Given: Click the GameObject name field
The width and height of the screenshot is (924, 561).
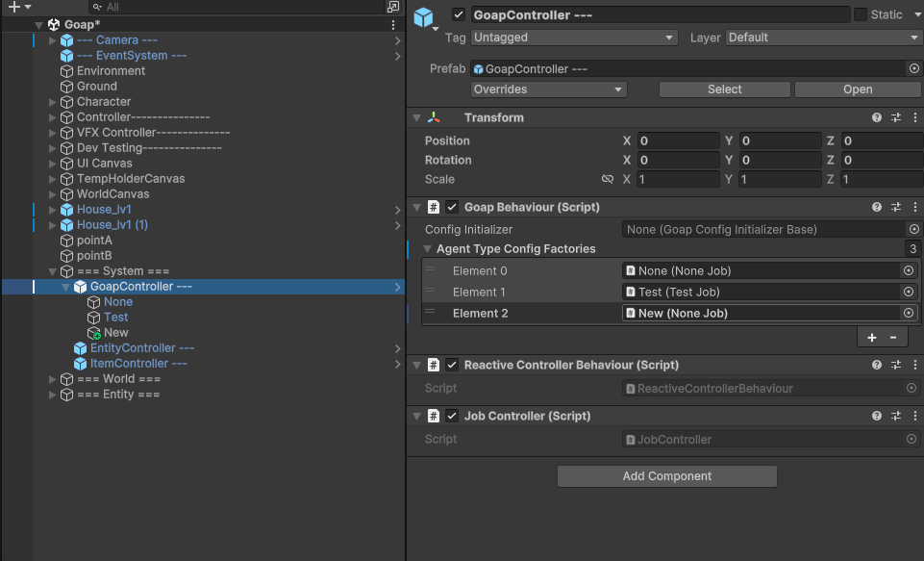Looking at the screenshot, I should click(660, 14).
